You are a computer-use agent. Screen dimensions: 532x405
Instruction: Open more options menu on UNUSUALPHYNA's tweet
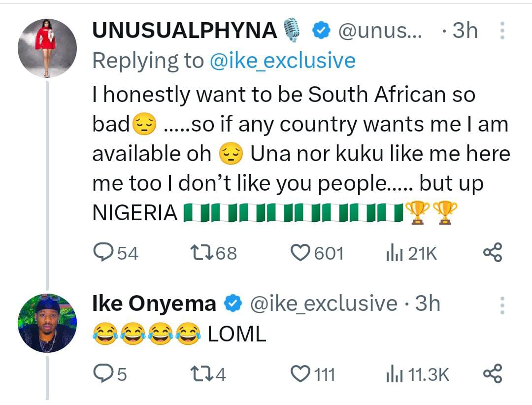coord(502,31)
